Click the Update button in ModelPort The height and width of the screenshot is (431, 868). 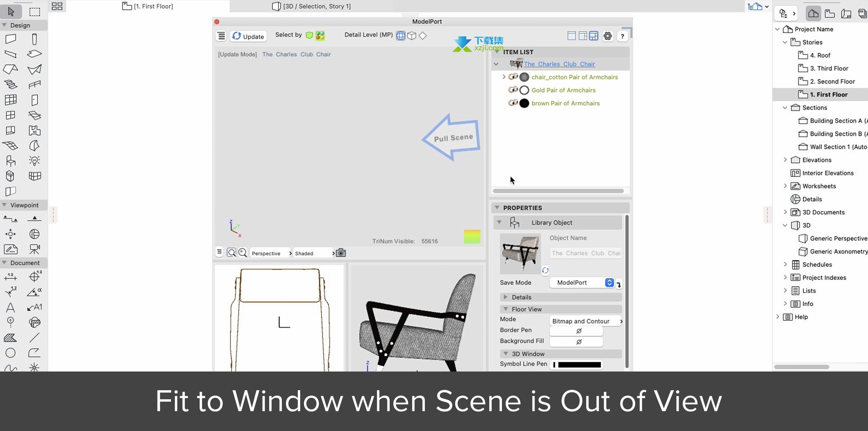tap(248, 36)
